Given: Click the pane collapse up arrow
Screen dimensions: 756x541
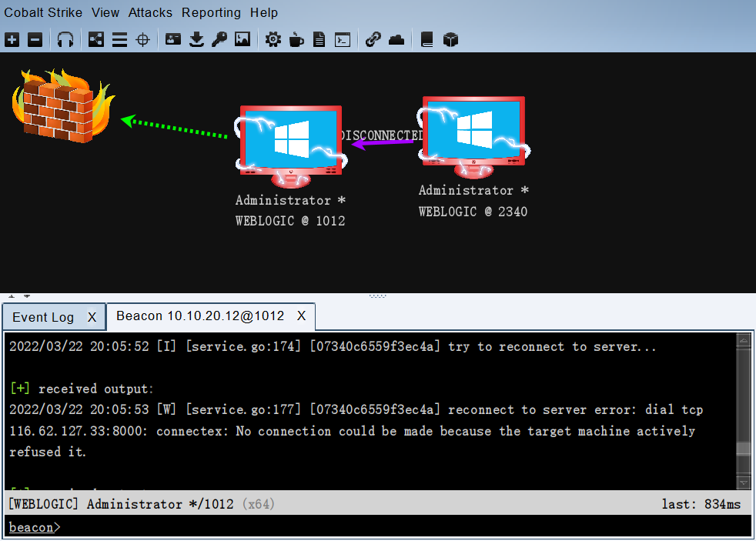Looking at the screenshot, I should pyautogui.click(x=12, y=296).
